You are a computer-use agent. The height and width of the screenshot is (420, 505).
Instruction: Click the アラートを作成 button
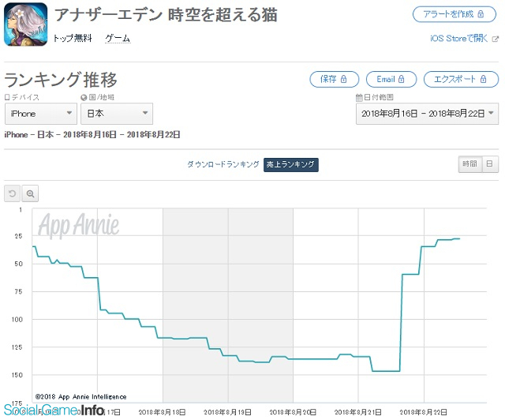[x=454, y=14]
